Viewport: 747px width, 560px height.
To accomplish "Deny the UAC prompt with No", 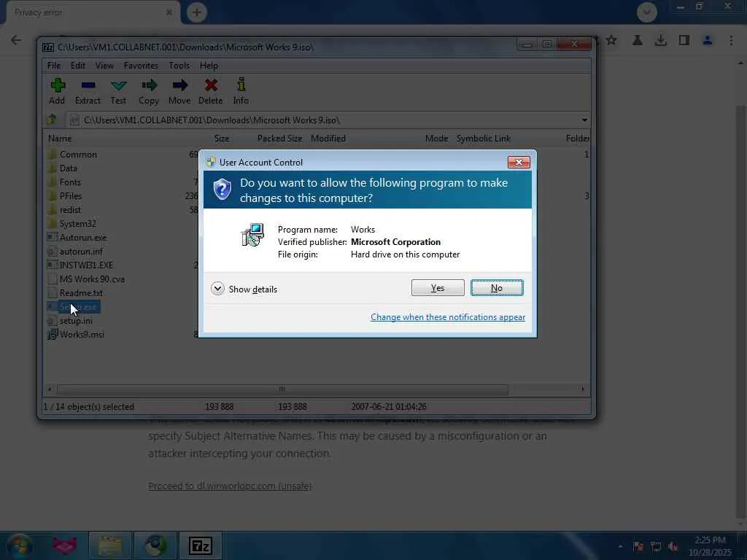I will click(x=497, y=287).
